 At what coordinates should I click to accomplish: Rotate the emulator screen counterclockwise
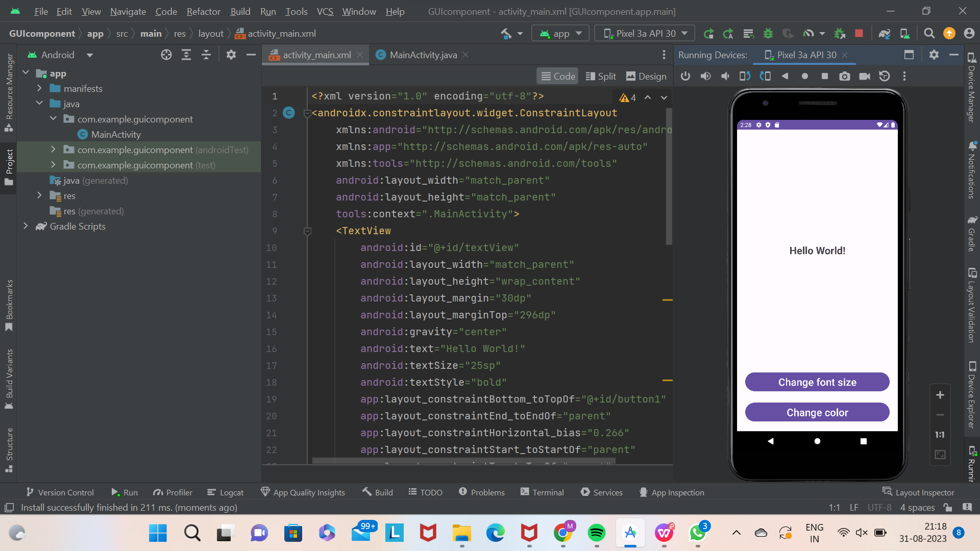[745, 76]
